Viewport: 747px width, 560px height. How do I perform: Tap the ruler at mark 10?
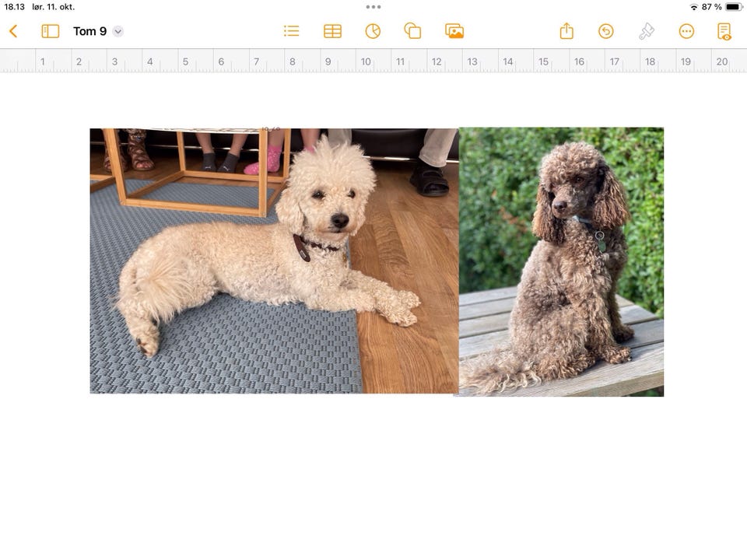[366, 61]
